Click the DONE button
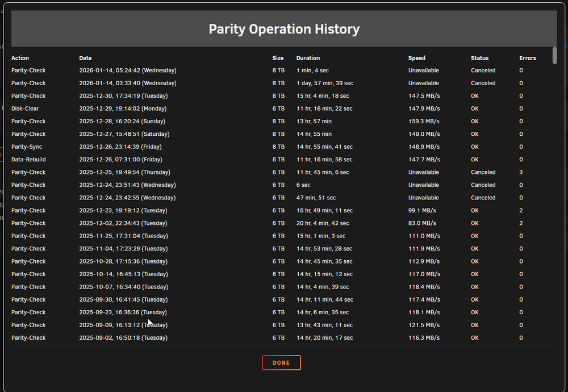This screenshot has height=392, width=568. click(x=281, y=362)
